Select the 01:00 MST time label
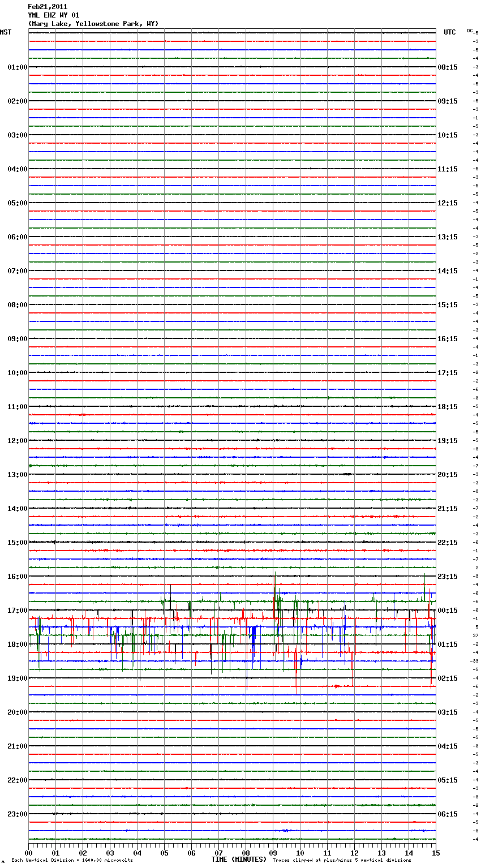481x868 pixels. [x=18, y=67]
